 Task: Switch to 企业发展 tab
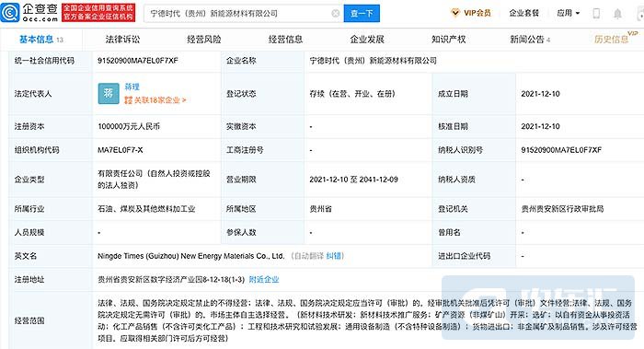[367, 40]
